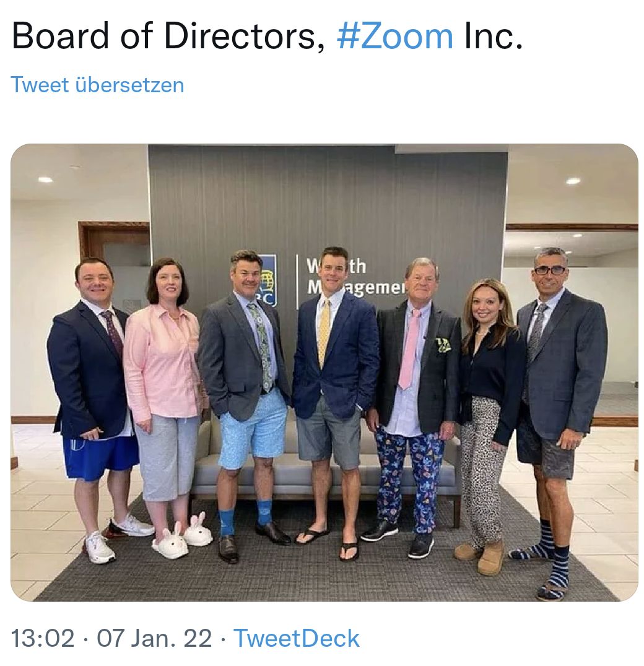Click the yellow necktie on the center man
The width and height of the screenshot is (644, 666).
[324, 335]
